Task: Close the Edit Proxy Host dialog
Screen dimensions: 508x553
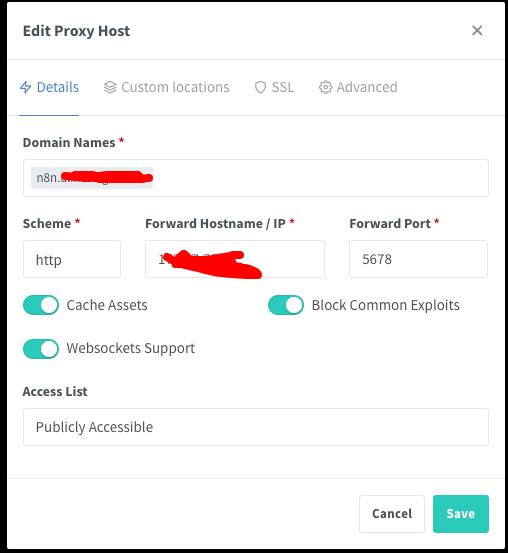Action: 477,30
